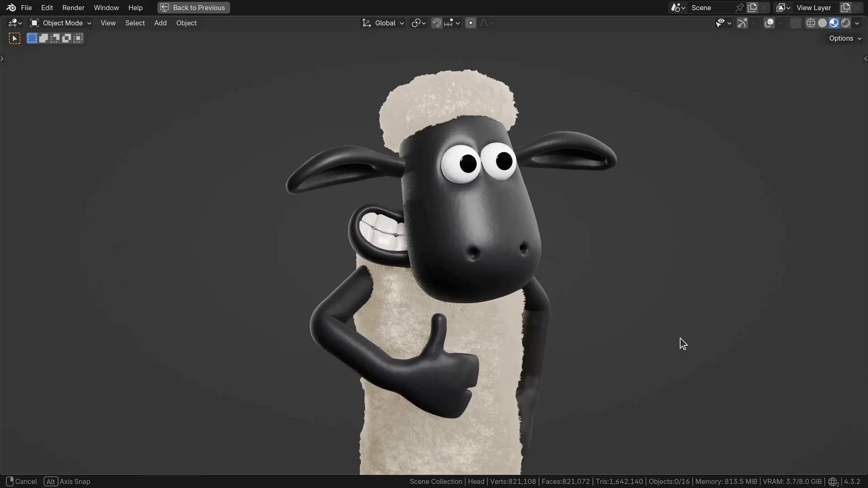This screenshot has width=868, height=488.
Task: Create a new Scene copy
Action: pyautogui.click(x=752, y=8)
